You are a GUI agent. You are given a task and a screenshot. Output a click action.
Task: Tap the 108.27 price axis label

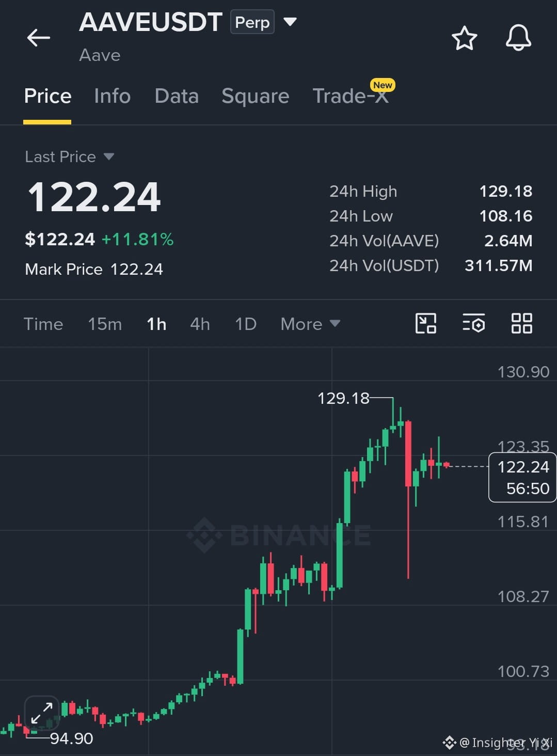523,596
